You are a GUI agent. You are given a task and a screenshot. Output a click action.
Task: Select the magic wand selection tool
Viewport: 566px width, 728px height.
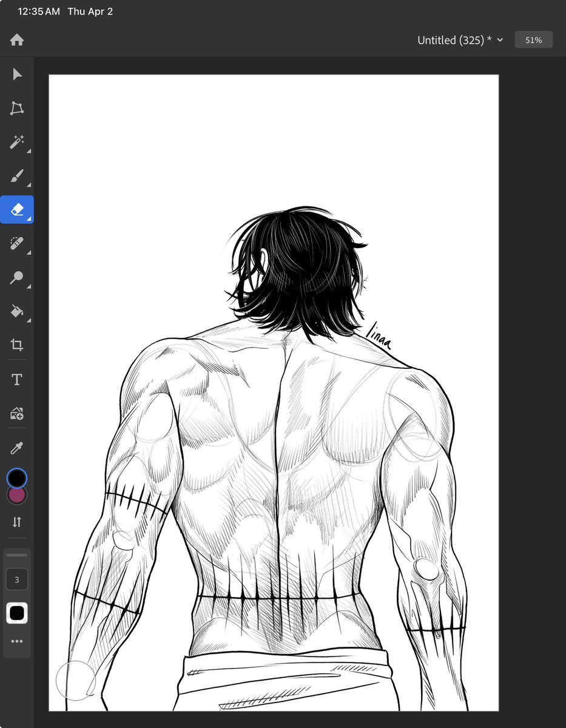coord(17,142)
